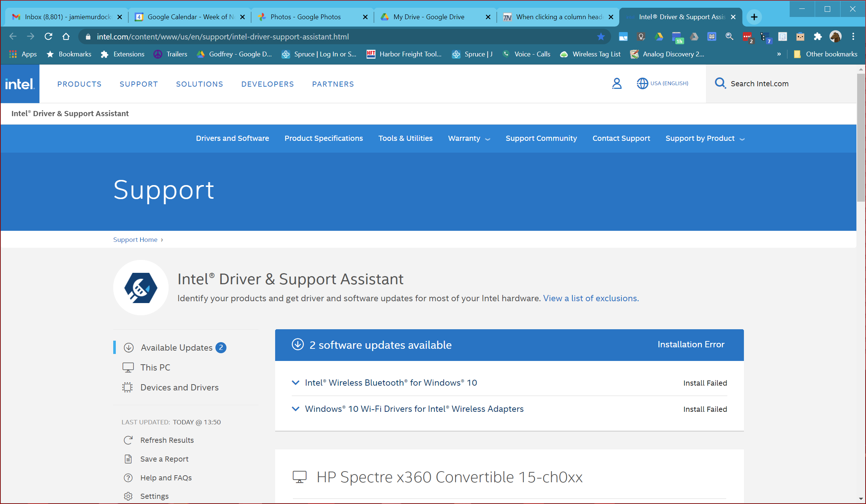Click the bookmark star in address bar

point(601,37)
